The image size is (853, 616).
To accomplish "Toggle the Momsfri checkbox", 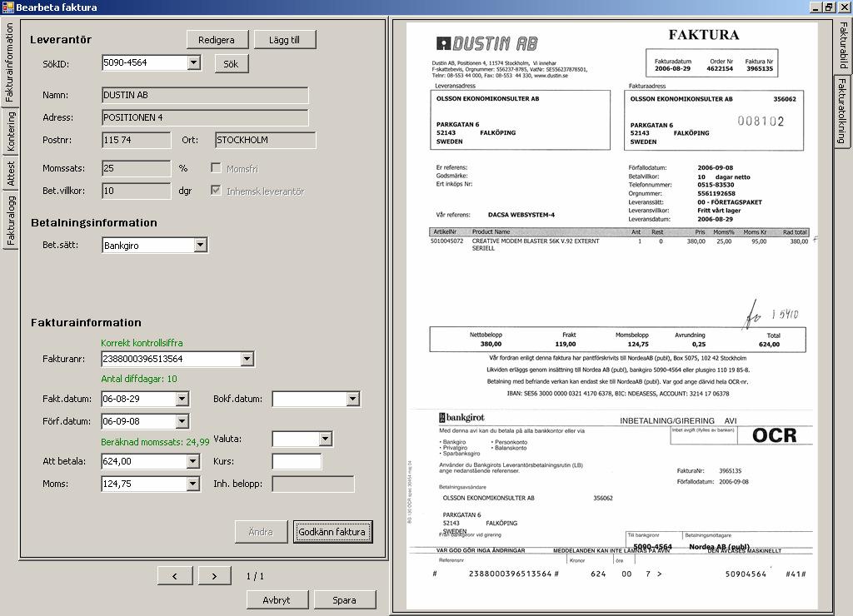I will pyautogui.click(x=216, y=168).
